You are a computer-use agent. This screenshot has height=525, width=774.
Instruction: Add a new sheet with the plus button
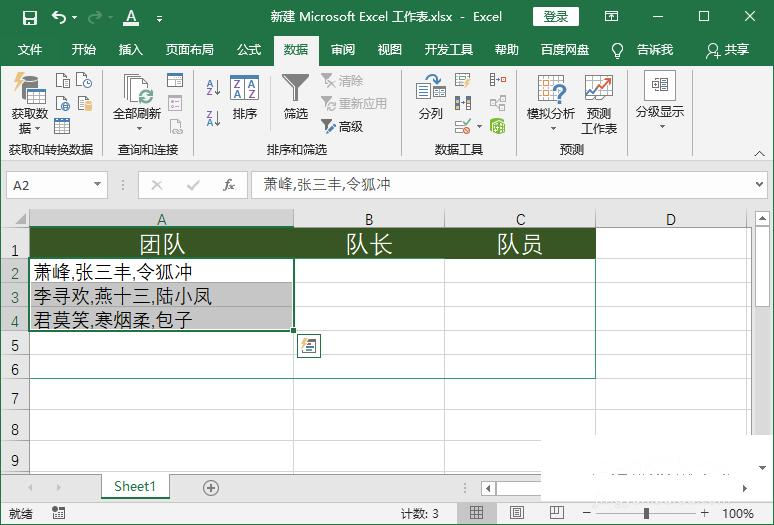[211, 488]
